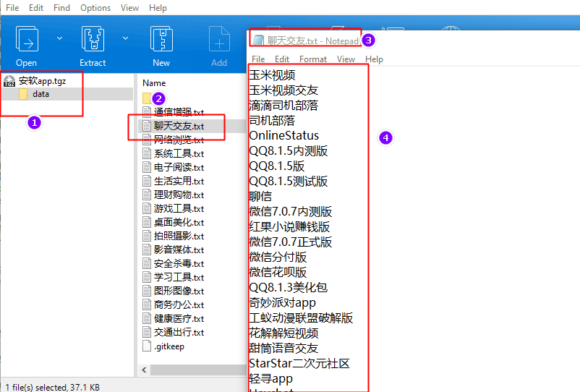Click the Extract toolbar icon
The image size is (580, 392).
coord(93,39)
